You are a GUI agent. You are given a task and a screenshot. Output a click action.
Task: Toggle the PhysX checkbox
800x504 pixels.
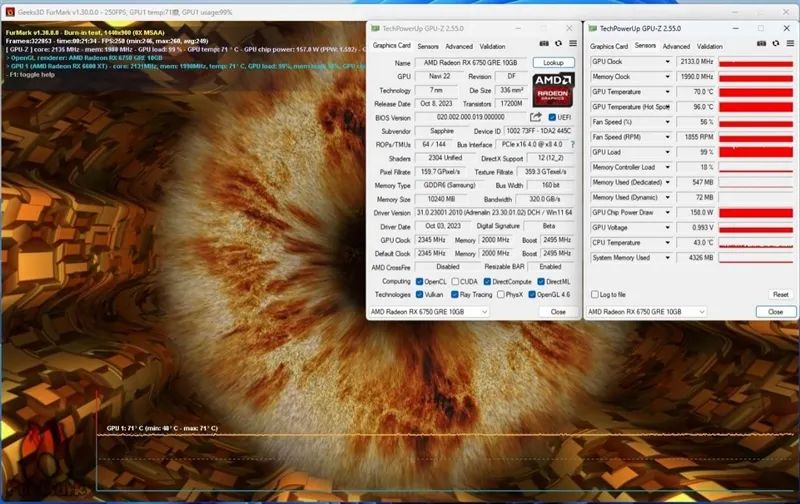click(x=501, y=294)
